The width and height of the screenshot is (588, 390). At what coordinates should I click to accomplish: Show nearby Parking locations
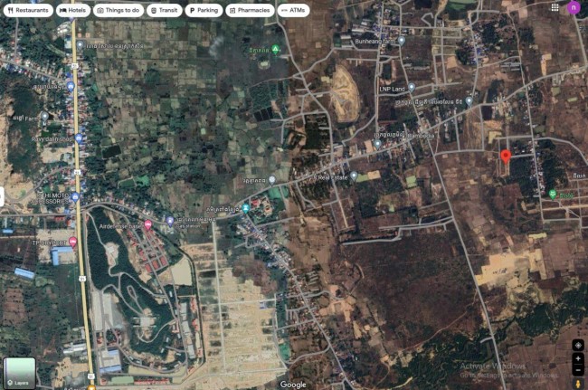[x=204, y=10]
